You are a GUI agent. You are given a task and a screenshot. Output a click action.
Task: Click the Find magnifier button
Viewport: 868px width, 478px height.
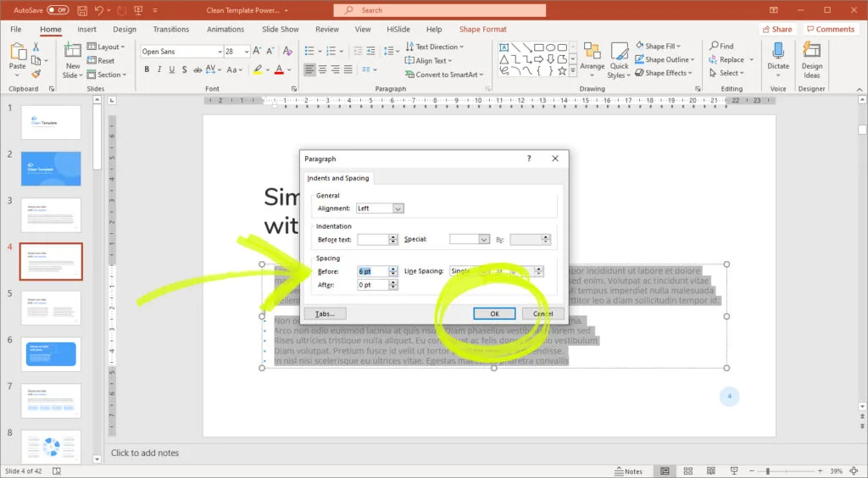722,46
